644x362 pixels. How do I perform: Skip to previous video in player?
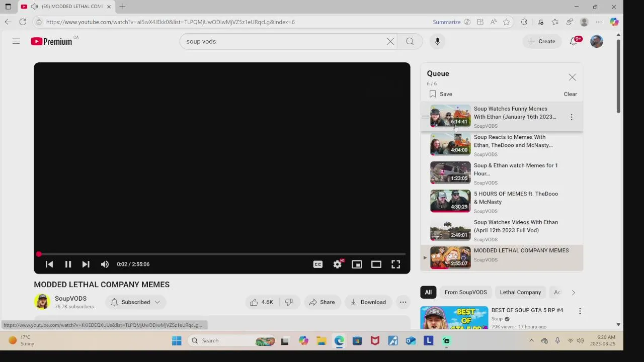(49, 264)
